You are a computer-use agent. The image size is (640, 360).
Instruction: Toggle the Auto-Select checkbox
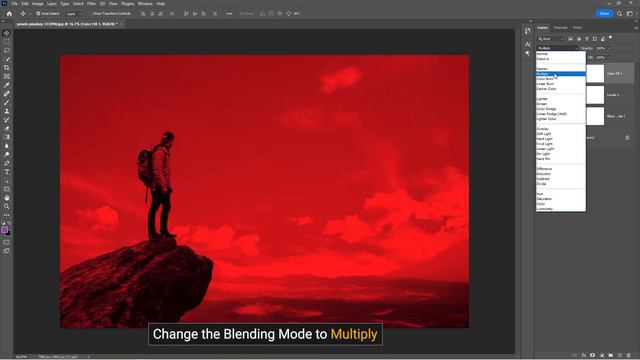point(38,13)
